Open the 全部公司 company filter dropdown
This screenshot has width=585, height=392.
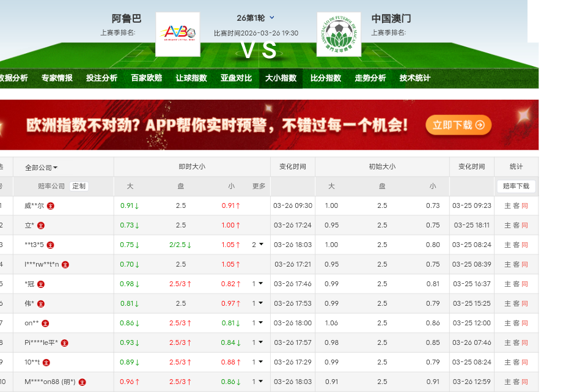click(x=42, y=168)
